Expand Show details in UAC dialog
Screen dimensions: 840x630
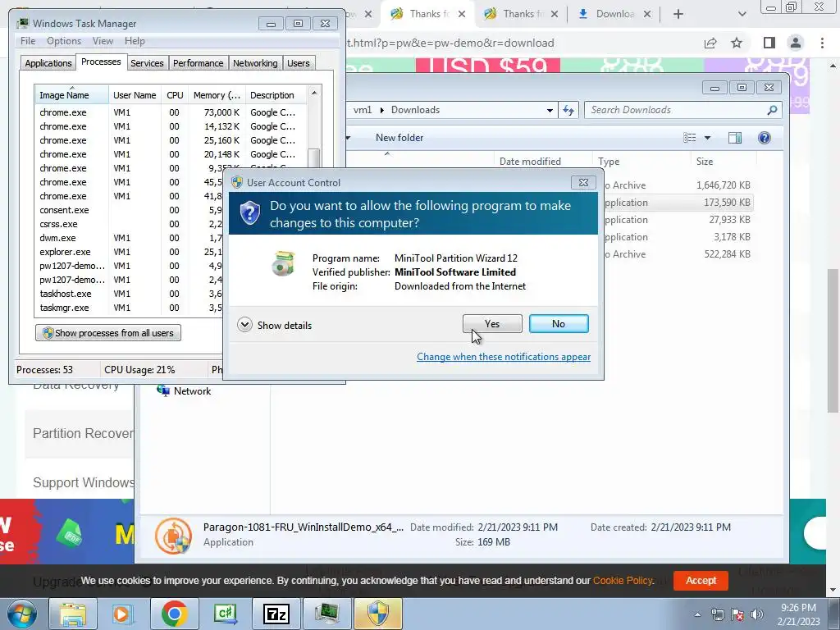click(274, 325)
